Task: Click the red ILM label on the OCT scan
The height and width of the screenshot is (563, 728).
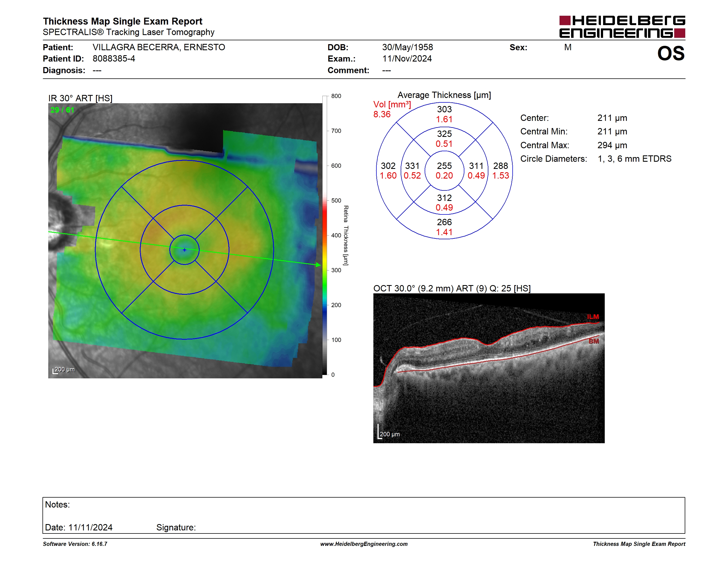Action: 593,317
